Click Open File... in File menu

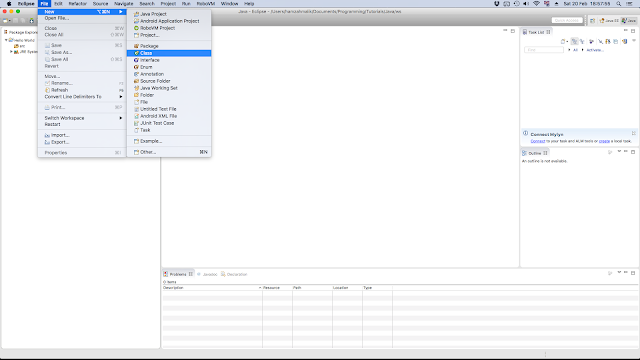click(x=82, y=18)
